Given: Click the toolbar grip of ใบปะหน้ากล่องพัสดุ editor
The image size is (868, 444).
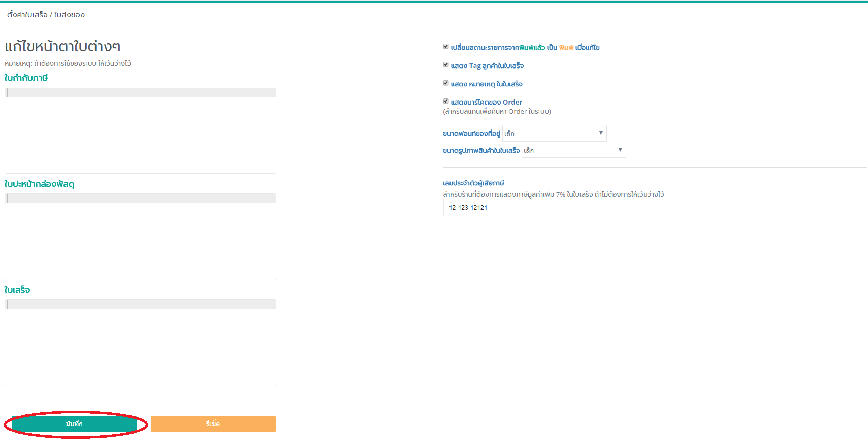Looking at the screenshot, I should click(8, 198).
